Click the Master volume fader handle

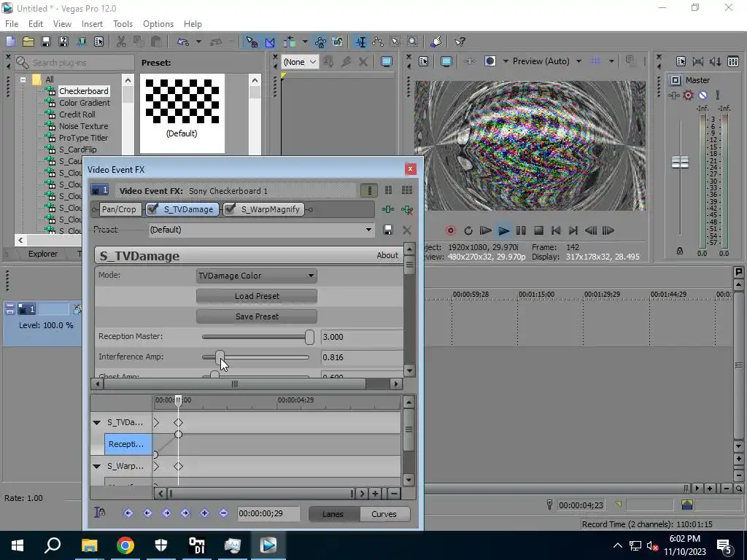pos(680,162)
